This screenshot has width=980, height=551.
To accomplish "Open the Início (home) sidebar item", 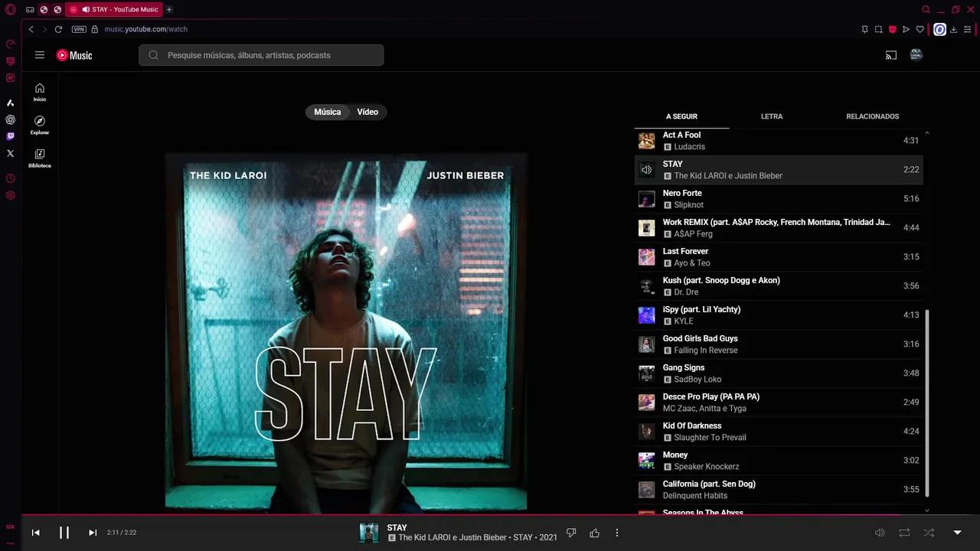I will [x=40, y=92].
